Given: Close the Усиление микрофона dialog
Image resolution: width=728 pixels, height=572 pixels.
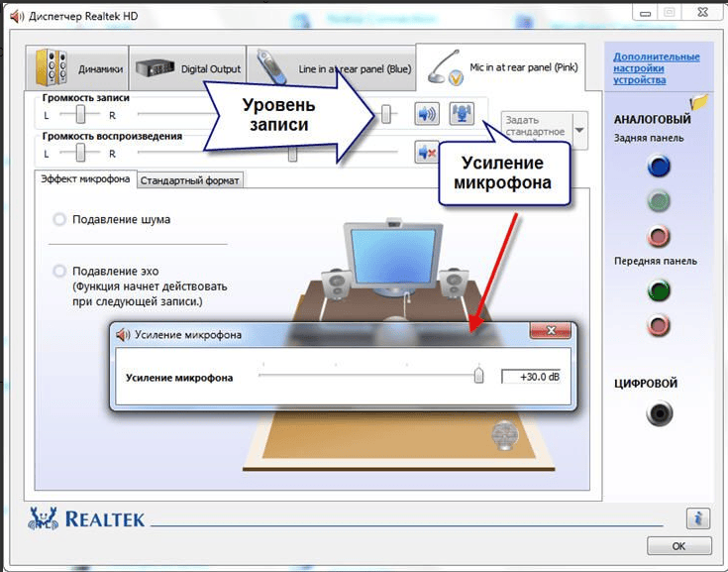Looking at the screenshot, I should 551,330.
